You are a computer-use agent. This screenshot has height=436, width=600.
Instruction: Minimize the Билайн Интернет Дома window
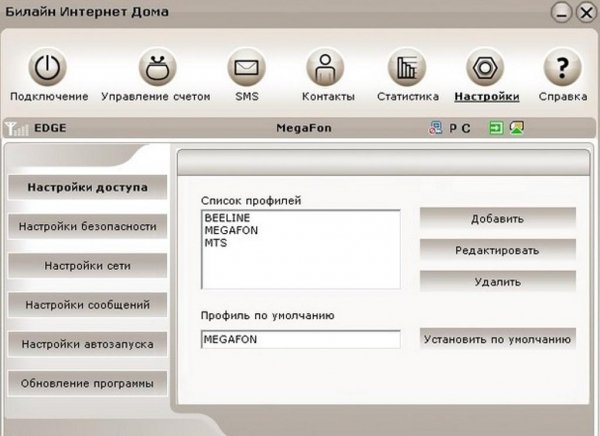[561, 13]
